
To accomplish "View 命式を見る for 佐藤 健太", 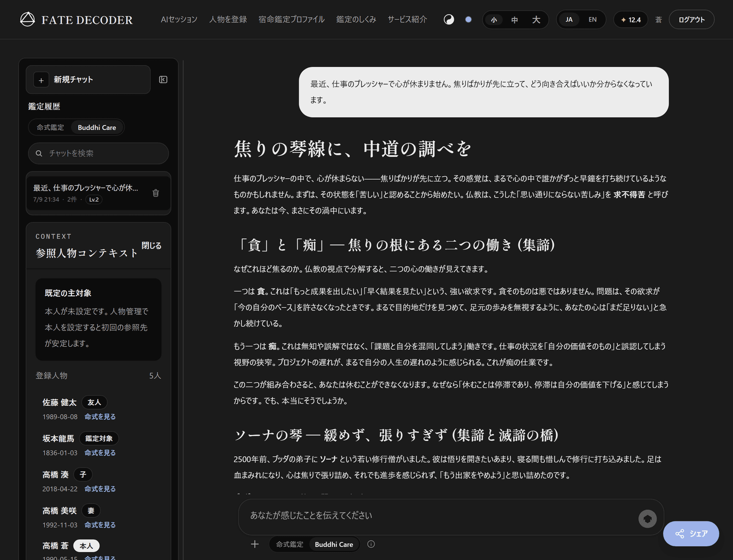I will click(x=100, y=416).
